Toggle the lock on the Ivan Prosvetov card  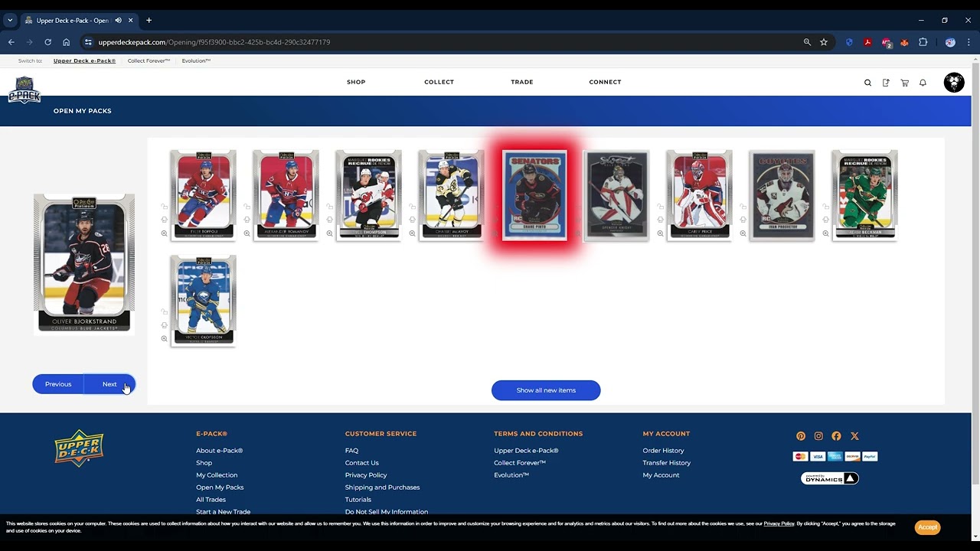click(x=743, y=207)
